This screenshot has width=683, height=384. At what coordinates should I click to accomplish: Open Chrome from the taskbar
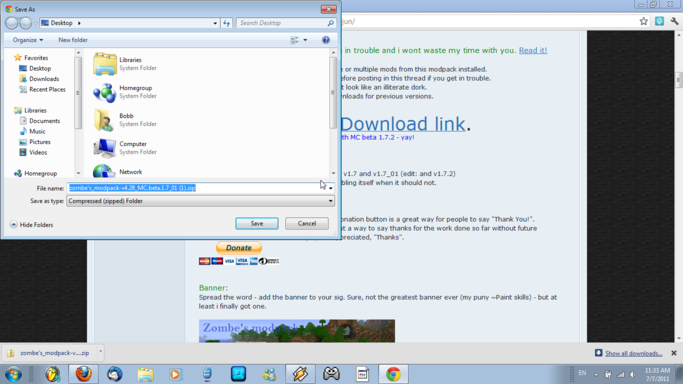(393, 374)
